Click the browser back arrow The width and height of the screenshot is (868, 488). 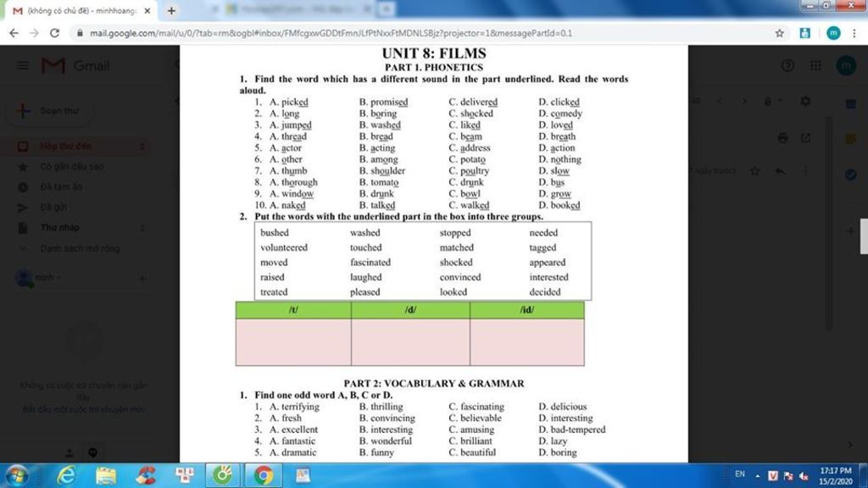pyautogui.click(x=14, y=33)
